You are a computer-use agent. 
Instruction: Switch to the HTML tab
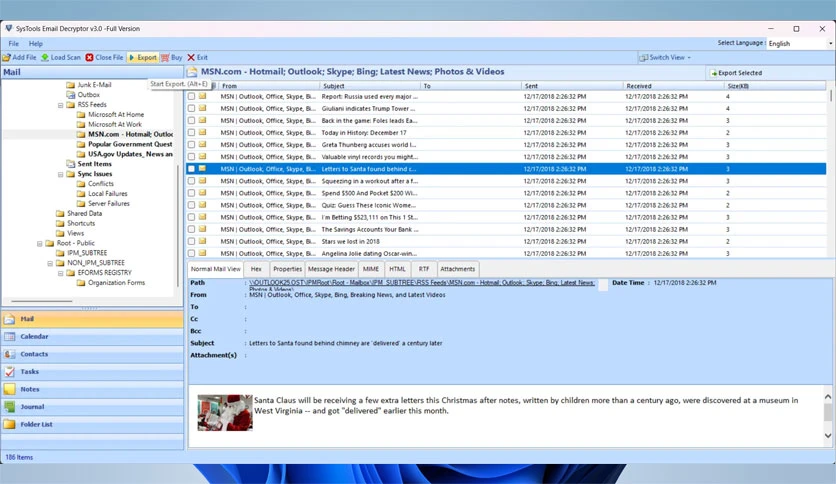[x=397, y=269]
